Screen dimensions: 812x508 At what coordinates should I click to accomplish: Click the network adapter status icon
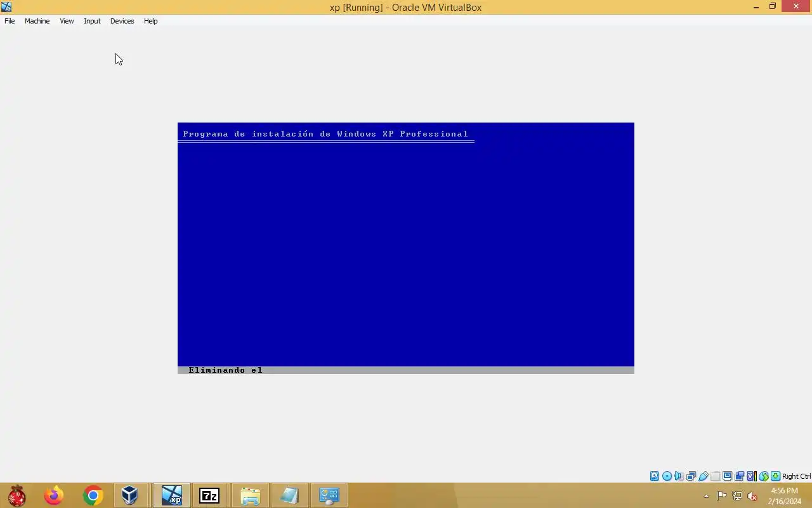click(691, 476)
